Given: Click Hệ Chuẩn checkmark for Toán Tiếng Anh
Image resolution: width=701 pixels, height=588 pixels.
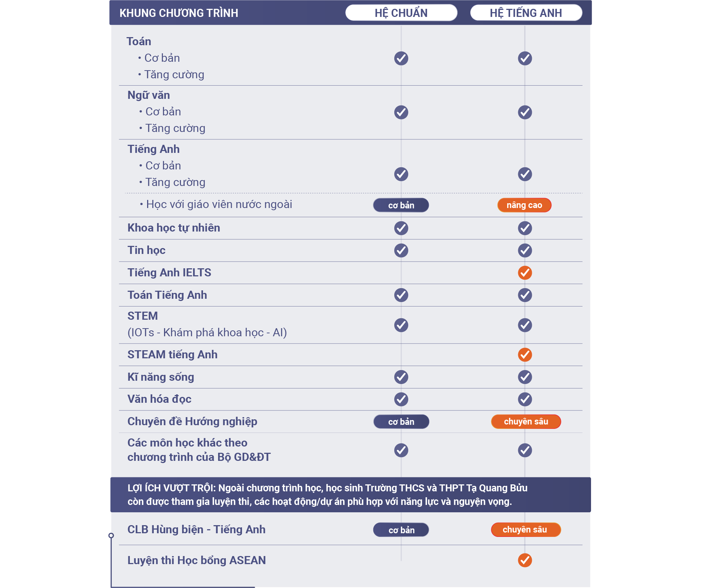Looking at the screenshot, I should [x=401, y=295].
